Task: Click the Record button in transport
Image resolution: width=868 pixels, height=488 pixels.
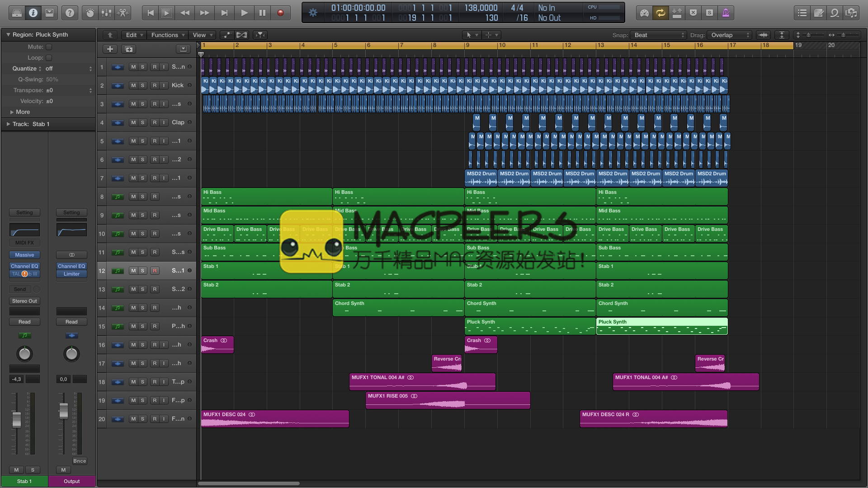Action: pos(280,13)
